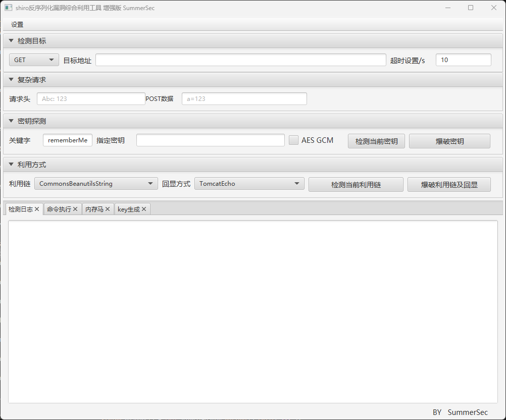This screenshot has height=420, width=506.
Task: Collapse the 检测目标 section
Action: 11,41
